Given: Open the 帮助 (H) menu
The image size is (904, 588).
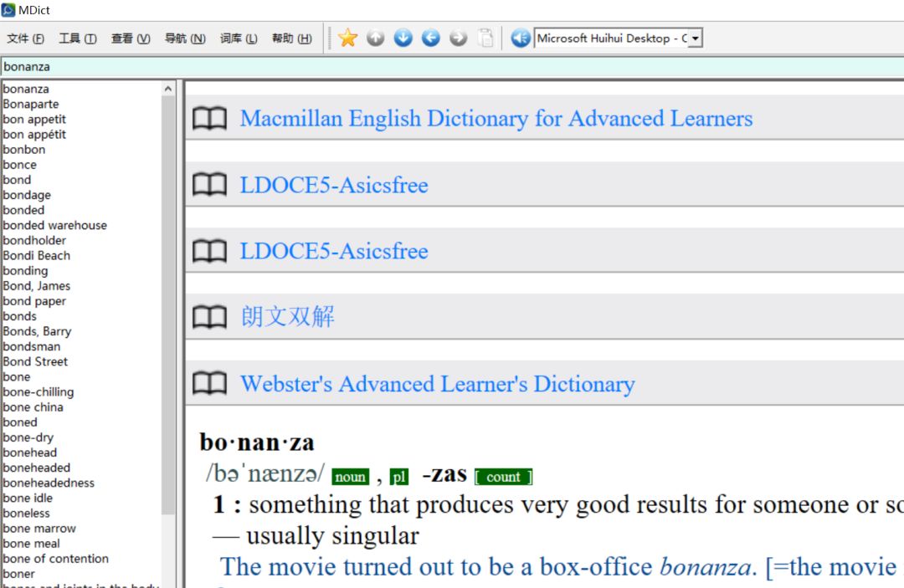Looking at the screenshot, I should pos(292,38).
